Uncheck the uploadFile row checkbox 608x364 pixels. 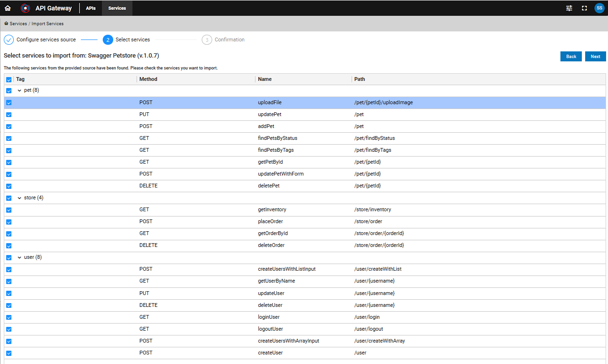[9, 103]
